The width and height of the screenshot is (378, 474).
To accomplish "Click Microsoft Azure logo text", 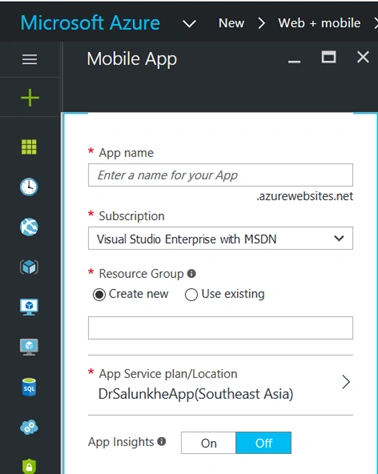I will coord(90,23).
